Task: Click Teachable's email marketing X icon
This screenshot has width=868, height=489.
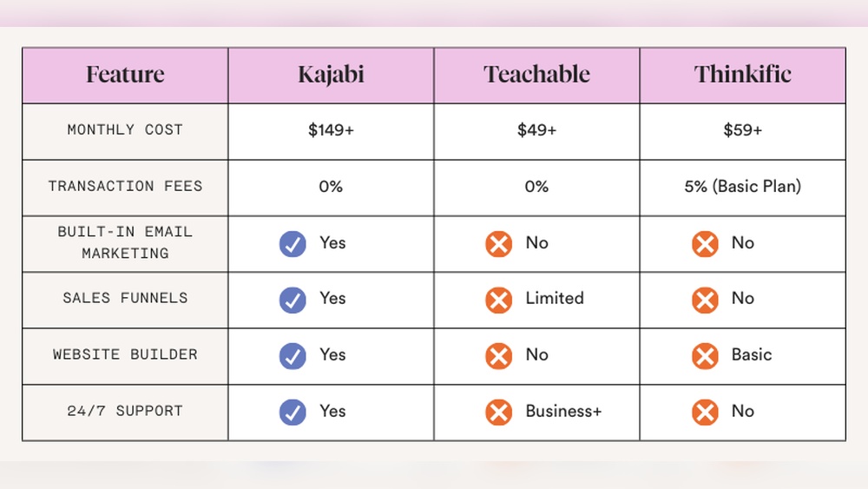Action: coord(498,244)
